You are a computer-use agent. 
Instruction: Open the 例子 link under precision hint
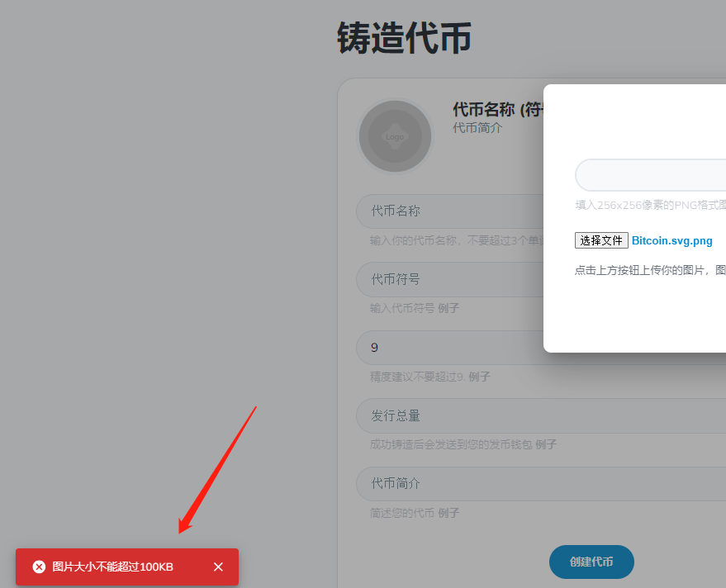[479, 377]
